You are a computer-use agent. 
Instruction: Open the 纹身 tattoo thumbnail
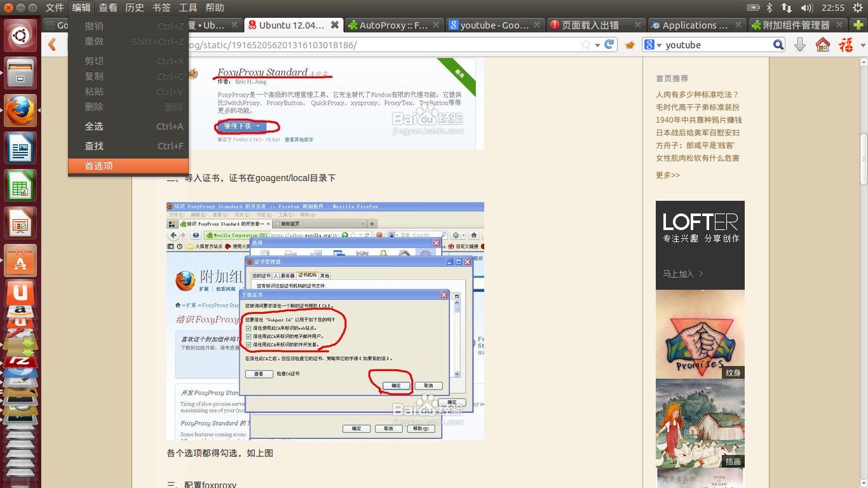click(x=700, y=334)
